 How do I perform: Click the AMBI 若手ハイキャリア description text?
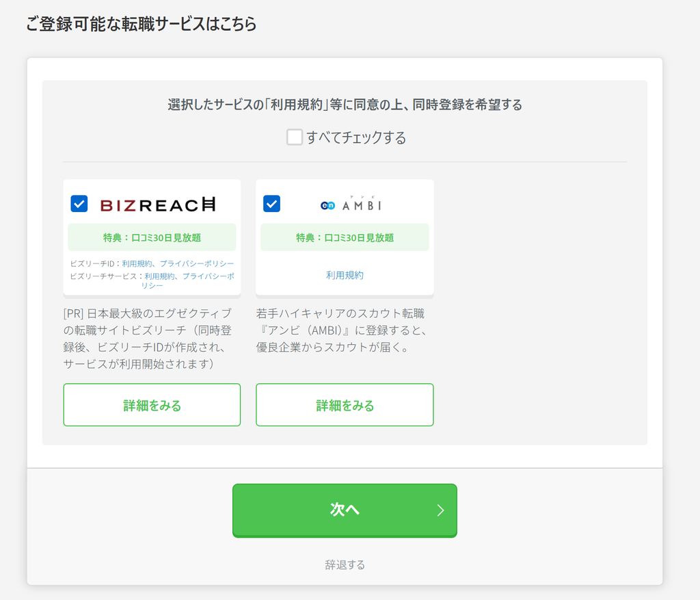(342, 330)
